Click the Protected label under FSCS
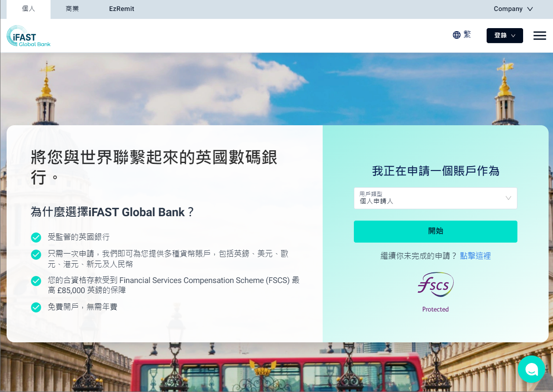This screenshot has height=392, width=553. [436, 309]
